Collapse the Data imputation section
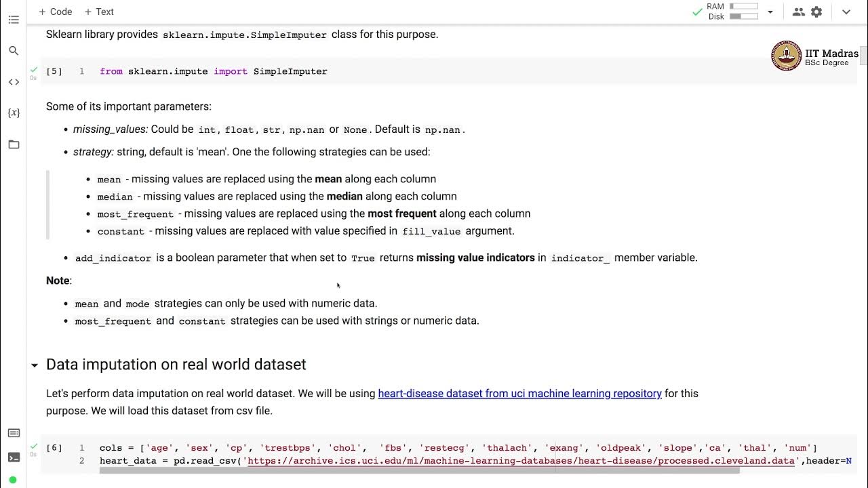This screenshot has height=488, width=868. [35, 365]
